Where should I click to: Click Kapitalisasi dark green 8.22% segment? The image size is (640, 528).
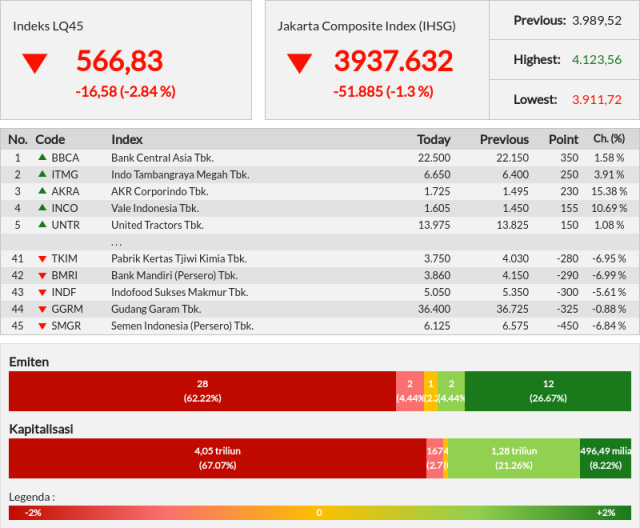click(605, 458)
